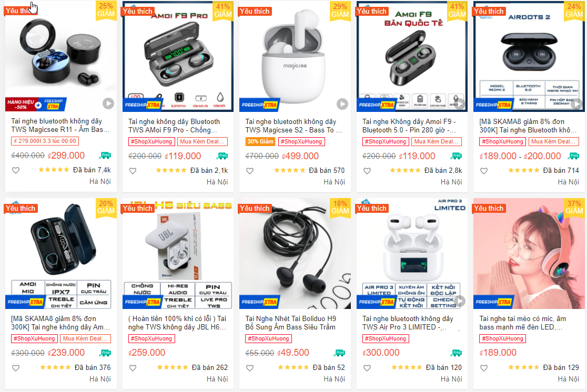The height and width of the screenshot is (392, 587).
Task: Click free shipping truck icon beside ₫299.000
Action: coord(106,155)
